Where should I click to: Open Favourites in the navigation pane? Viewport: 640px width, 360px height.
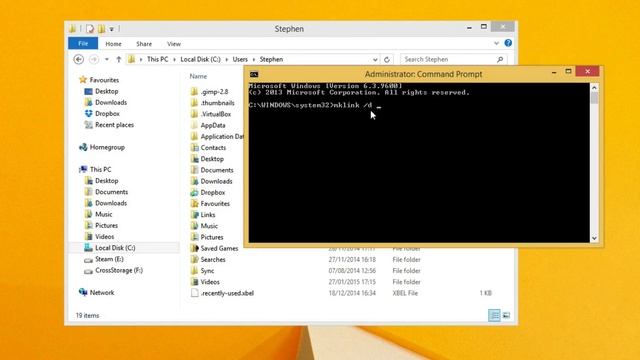[x=104, y=80]
